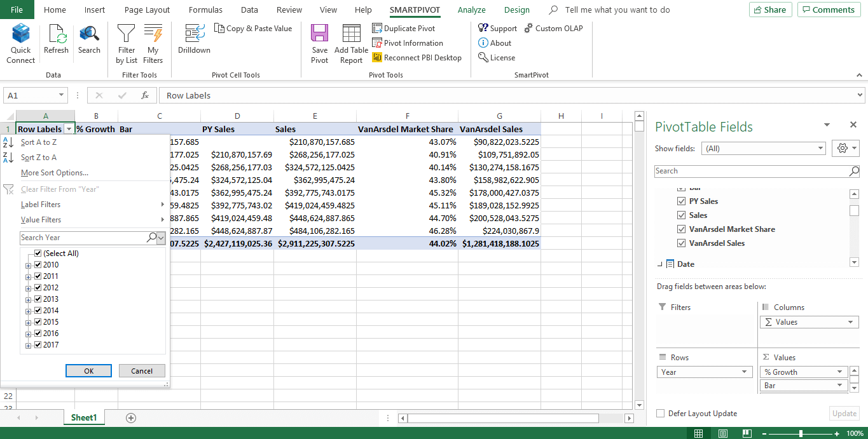Switch to the Analyze ribbon tab

(471, 10)
